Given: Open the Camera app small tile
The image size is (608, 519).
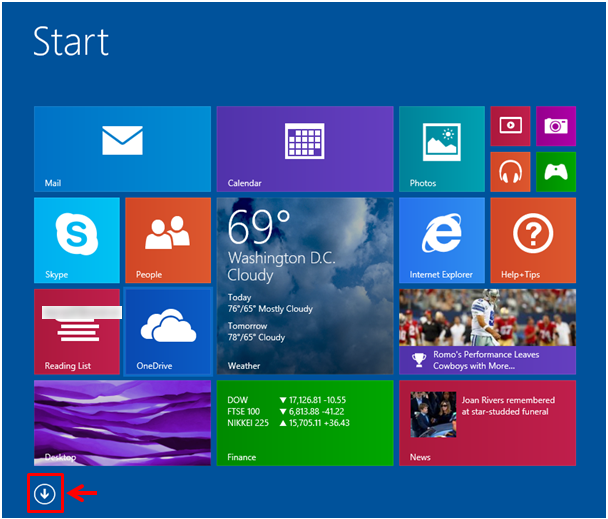Looking at the screenshot, I should [x=556, y=126].
